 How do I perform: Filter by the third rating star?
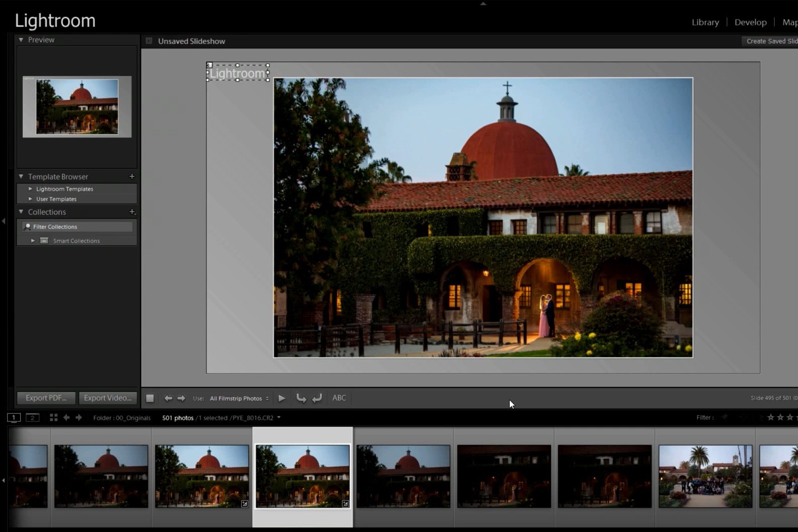pos(790,417)
